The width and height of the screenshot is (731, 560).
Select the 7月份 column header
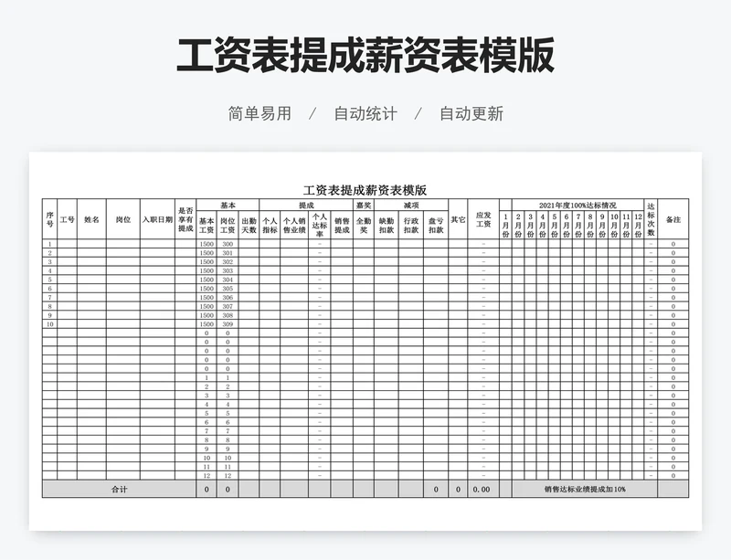pos(578,226)
